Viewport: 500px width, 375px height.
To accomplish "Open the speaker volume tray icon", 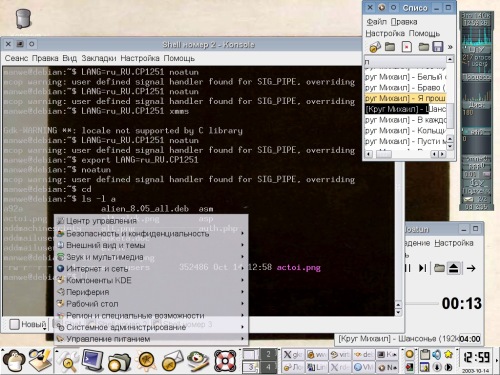I will [436, 354].
